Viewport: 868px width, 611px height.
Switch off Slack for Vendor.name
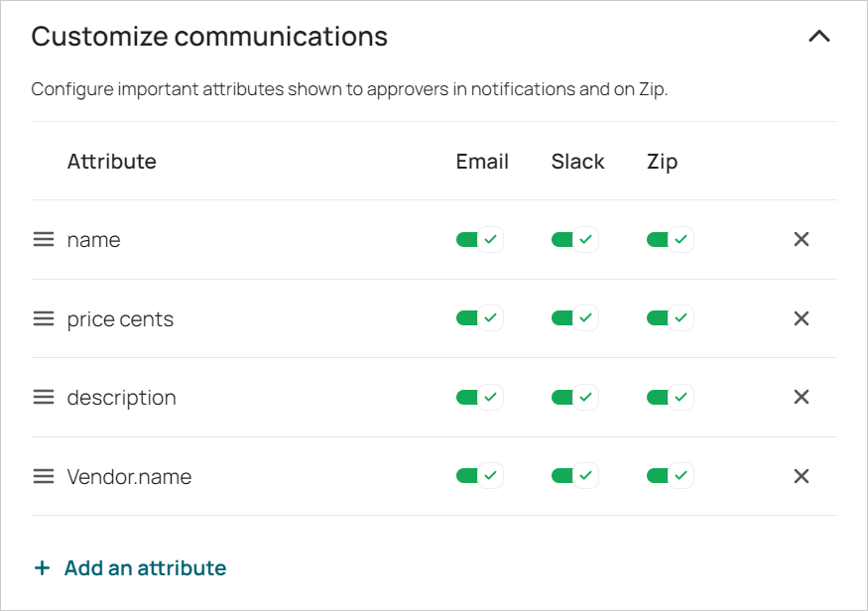click(x=575, y=476)
